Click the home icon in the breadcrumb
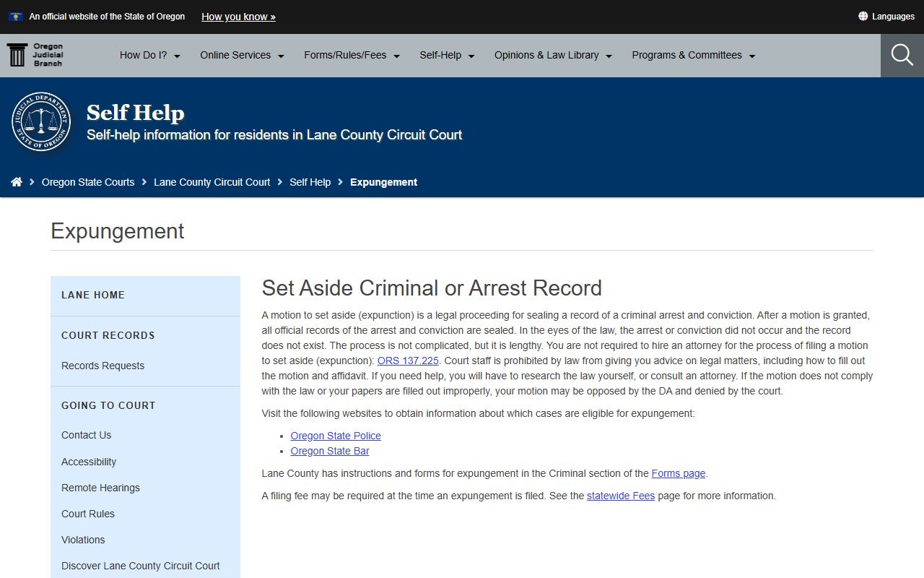 coord(17,182)
